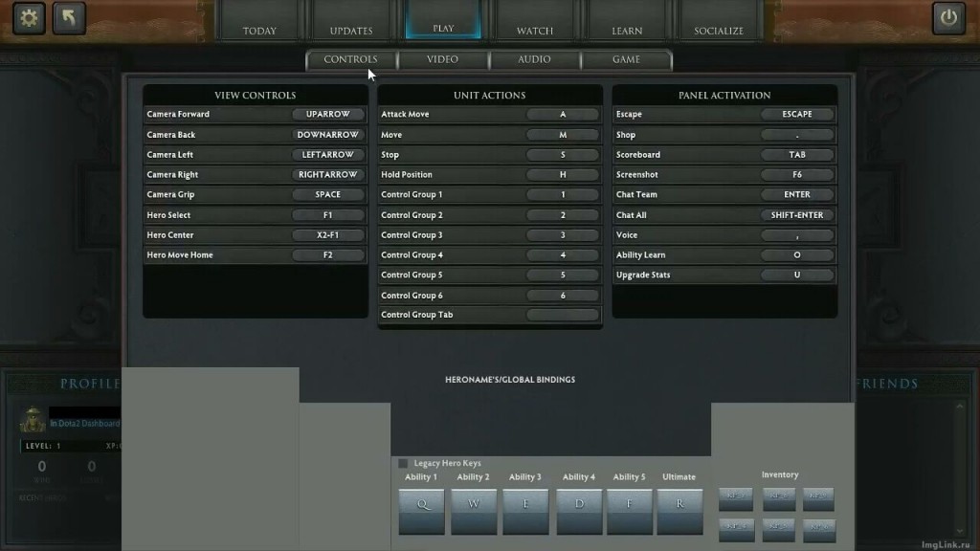Enable the Legacy Hero Keys checkbox

point(403,464)
